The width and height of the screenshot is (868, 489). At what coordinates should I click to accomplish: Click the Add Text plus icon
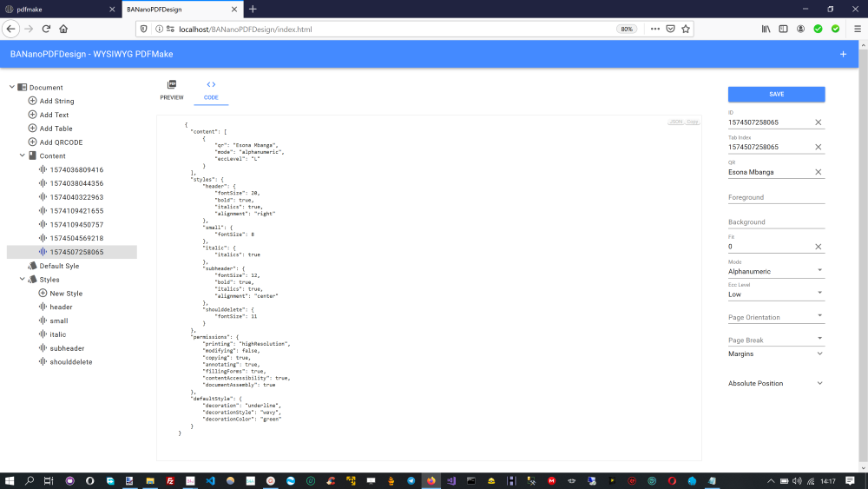tap(33, 115)
